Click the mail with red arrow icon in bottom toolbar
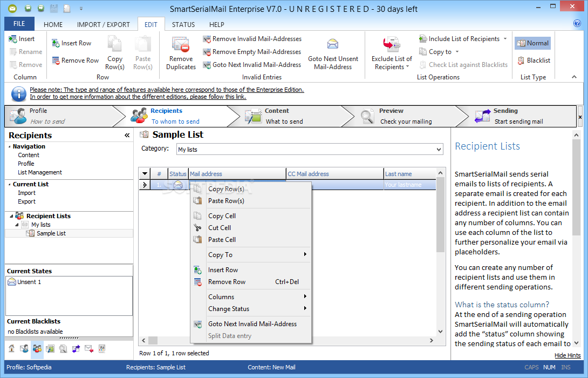 pos(89,349)
